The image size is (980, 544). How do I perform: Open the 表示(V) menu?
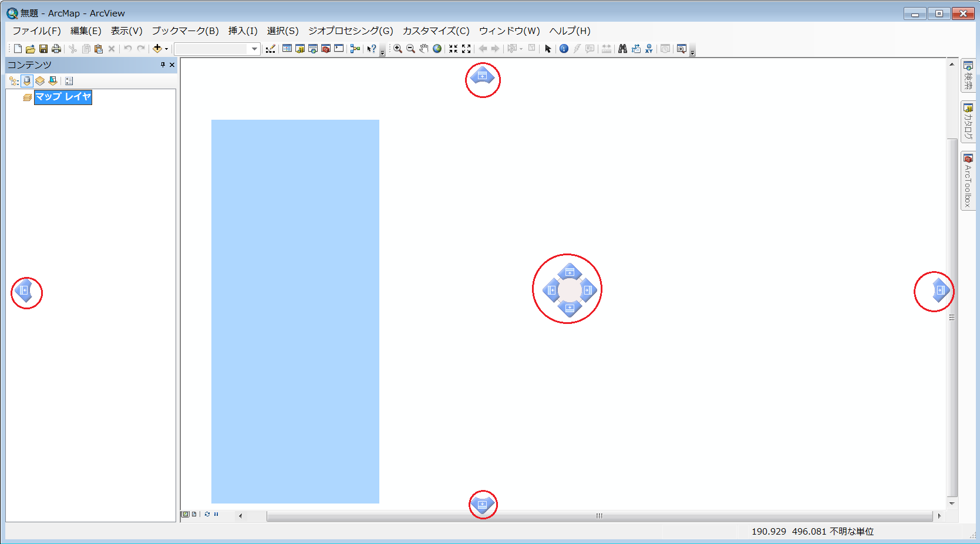126,31
